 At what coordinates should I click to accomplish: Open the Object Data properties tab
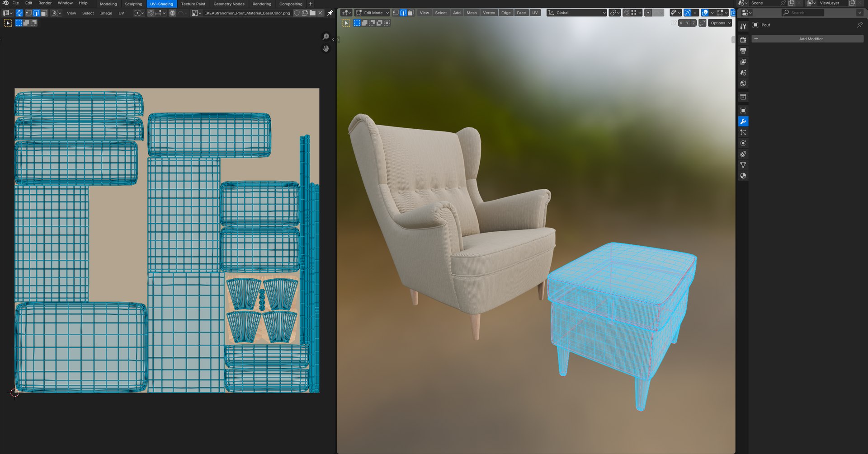[743, 165]
